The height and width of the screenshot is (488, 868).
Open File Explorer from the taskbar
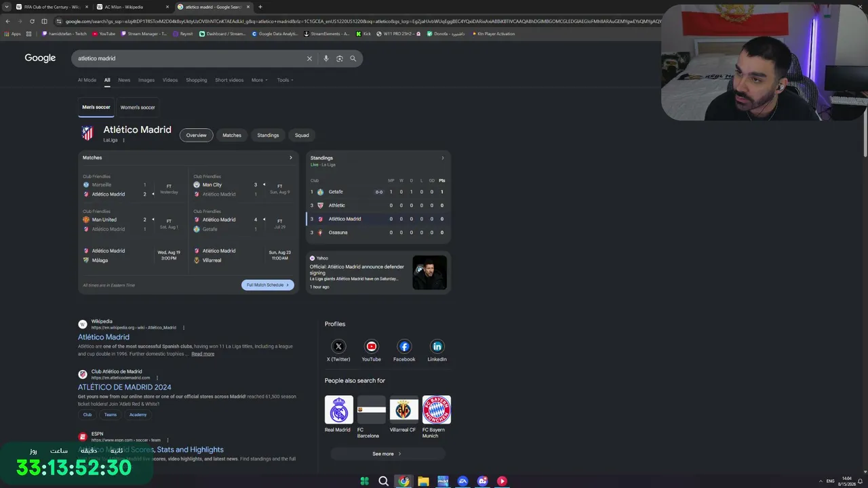423,481
